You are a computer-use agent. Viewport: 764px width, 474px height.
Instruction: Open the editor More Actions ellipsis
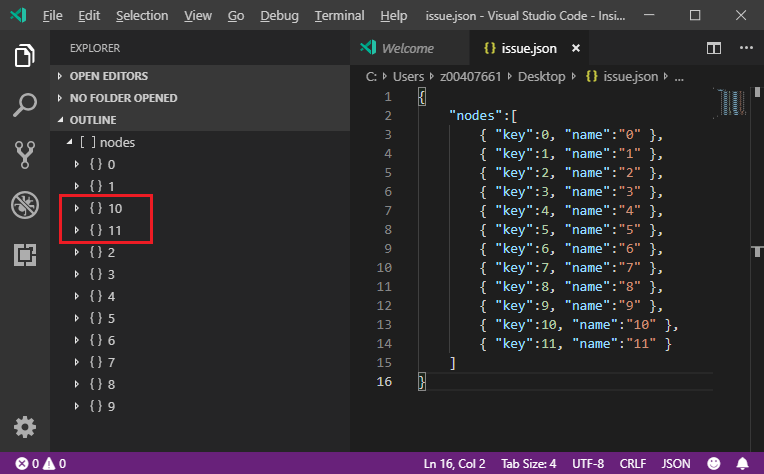[746, 48]
